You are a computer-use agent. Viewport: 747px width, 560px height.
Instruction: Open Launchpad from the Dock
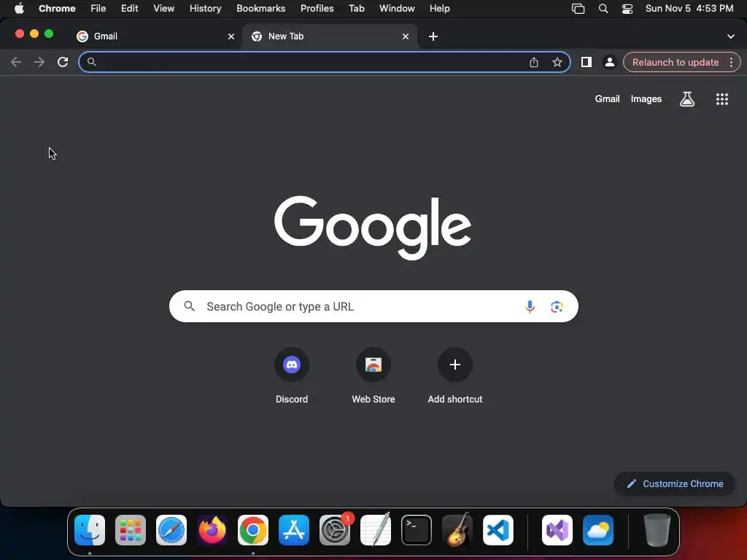(x=131, y=530)
